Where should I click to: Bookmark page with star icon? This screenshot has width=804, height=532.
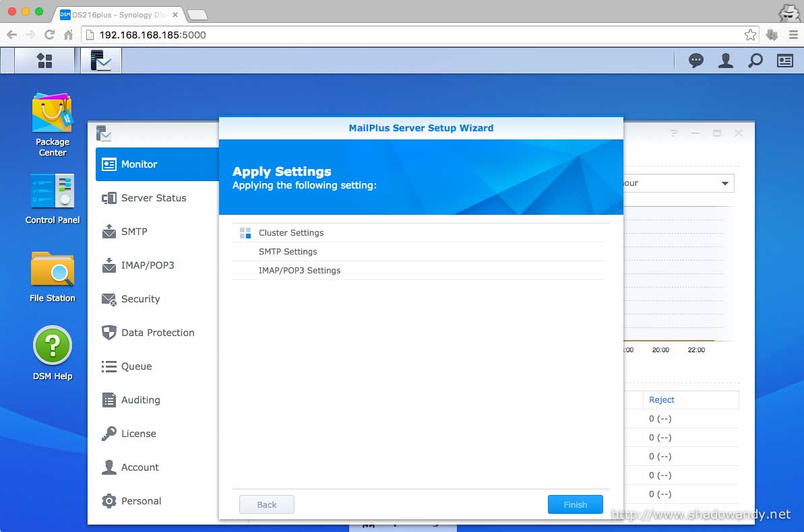[x=750, y=35]
